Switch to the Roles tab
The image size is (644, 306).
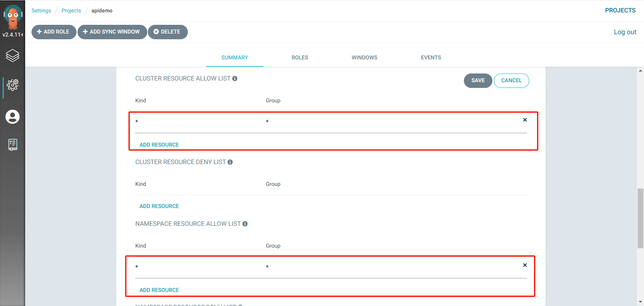[300, 57]
